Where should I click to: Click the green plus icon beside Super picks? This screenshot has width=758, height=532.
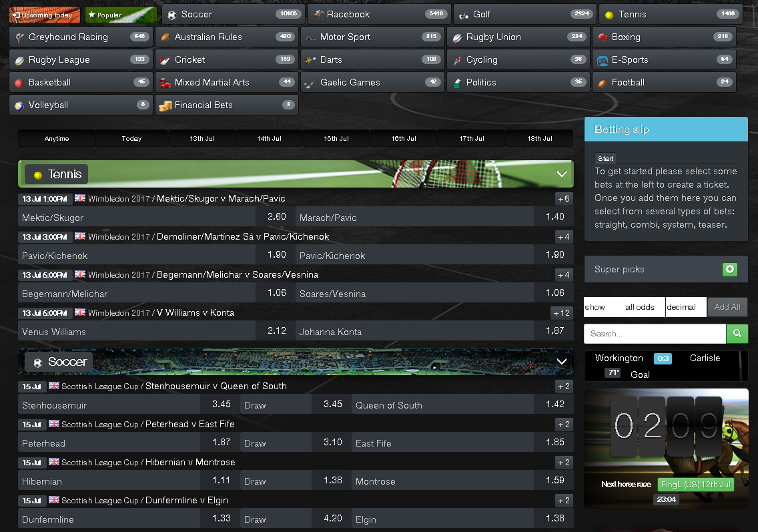(x=730, y=270)
